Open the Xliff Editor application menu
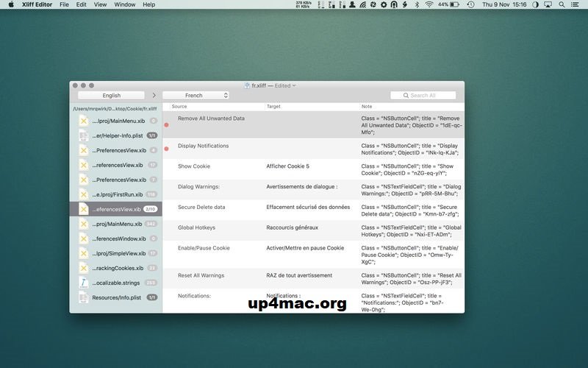Viewport: 588px width, 368px height. coord(37,4)
